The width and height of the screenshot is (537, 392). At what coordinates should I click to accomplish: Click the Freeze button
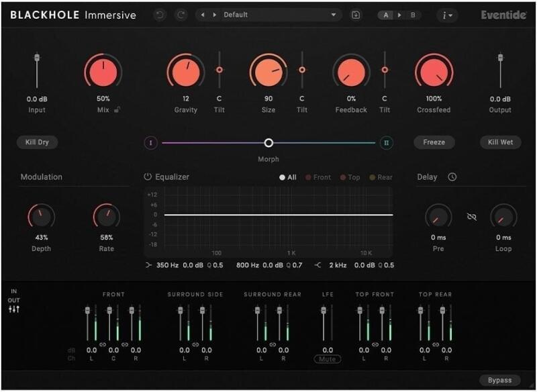point(434,142)
